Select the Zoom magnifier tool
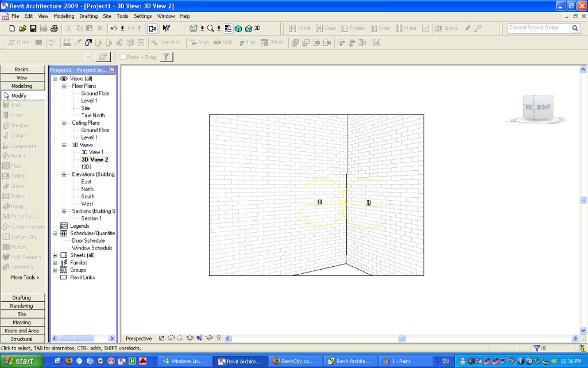Image resolution: width=588 pixels, height=368 pixels. click(x=210, y=28)
